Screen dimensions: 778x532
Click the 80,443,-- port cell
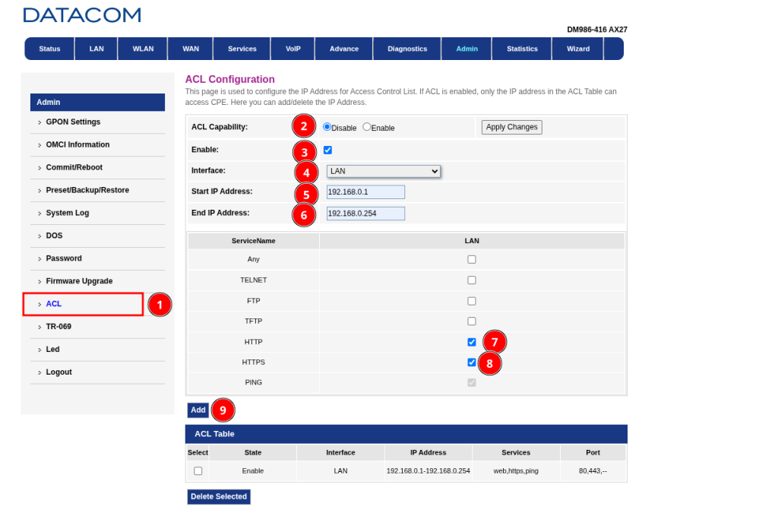tap(593, 471)
